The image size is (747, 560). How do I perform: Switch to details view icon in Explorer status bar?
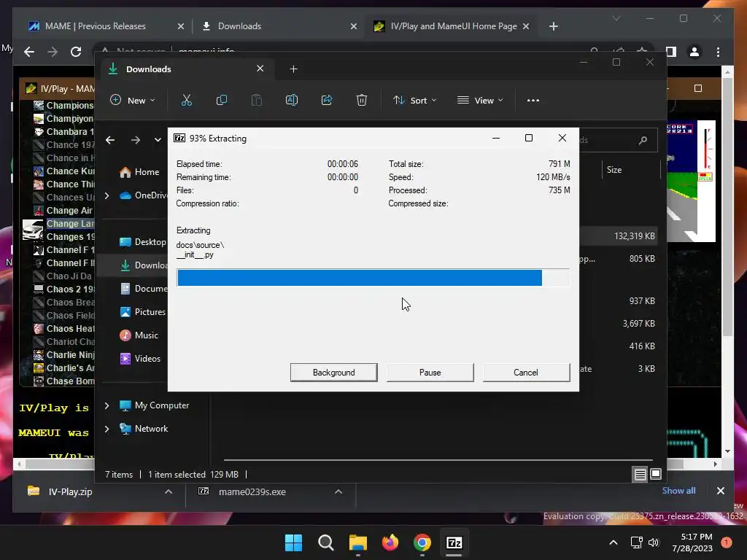640,474
